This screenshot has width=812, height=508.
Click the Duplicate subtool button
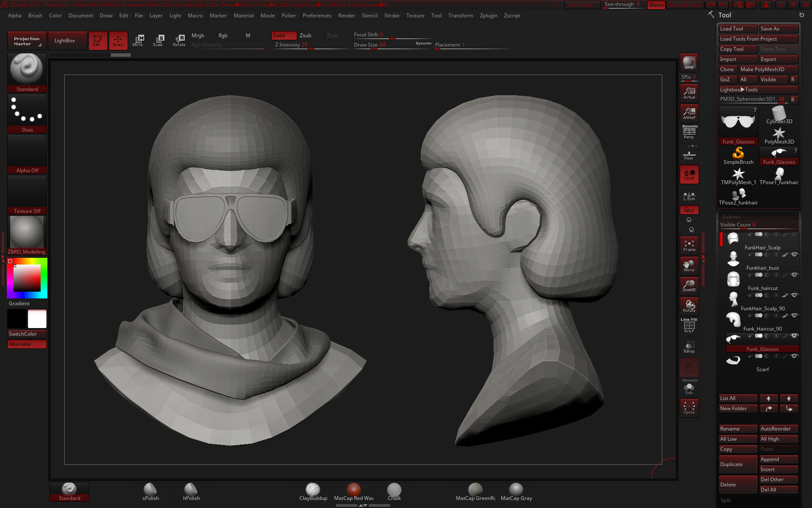[738, 464]
